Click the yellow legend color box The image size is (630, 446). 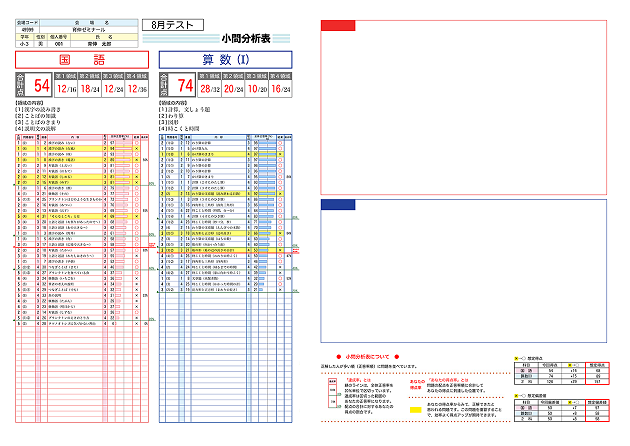[415, 410]
